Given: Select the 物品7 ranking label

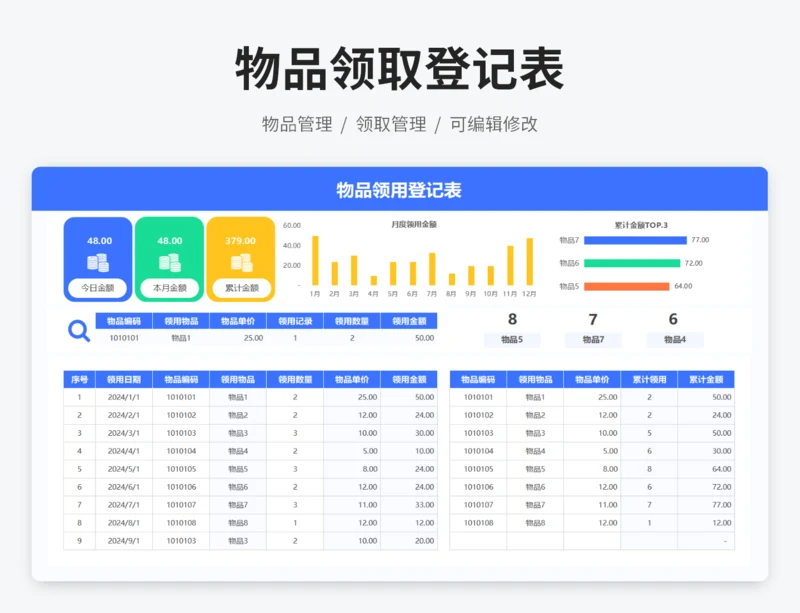Looking at the screenshot, I should point(593,339).
